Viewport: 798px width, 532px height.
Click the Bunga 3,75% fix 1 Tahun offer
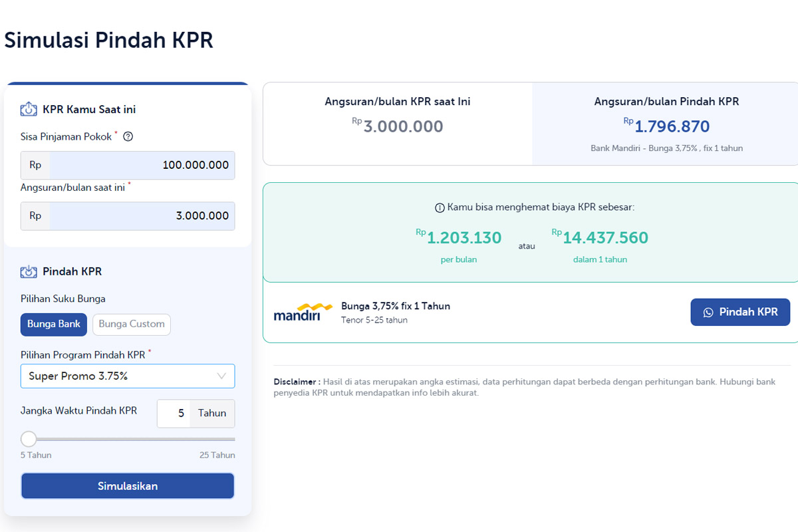(396, 307)
